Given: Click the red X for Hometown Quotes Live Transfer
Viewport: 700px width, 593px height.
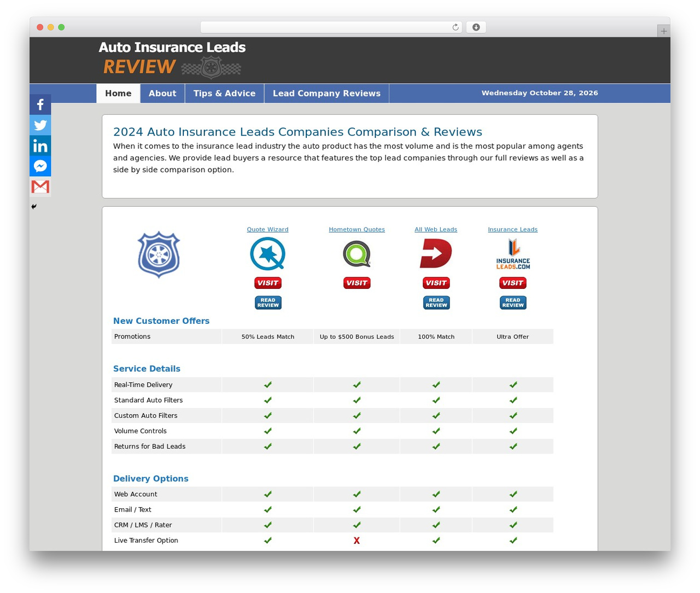Looking at the screenshot, I should click(x=357, y=540).
